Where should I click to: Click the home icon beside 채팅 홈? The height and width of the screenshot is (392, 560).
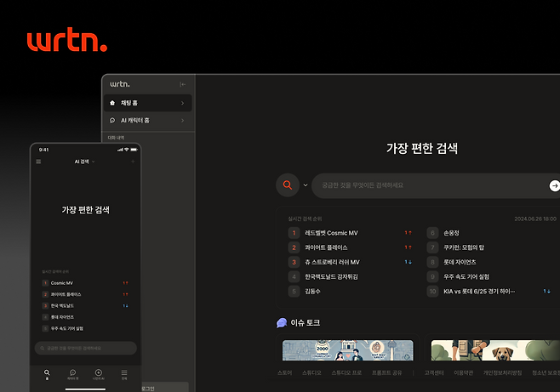click(x=112, y=103)
